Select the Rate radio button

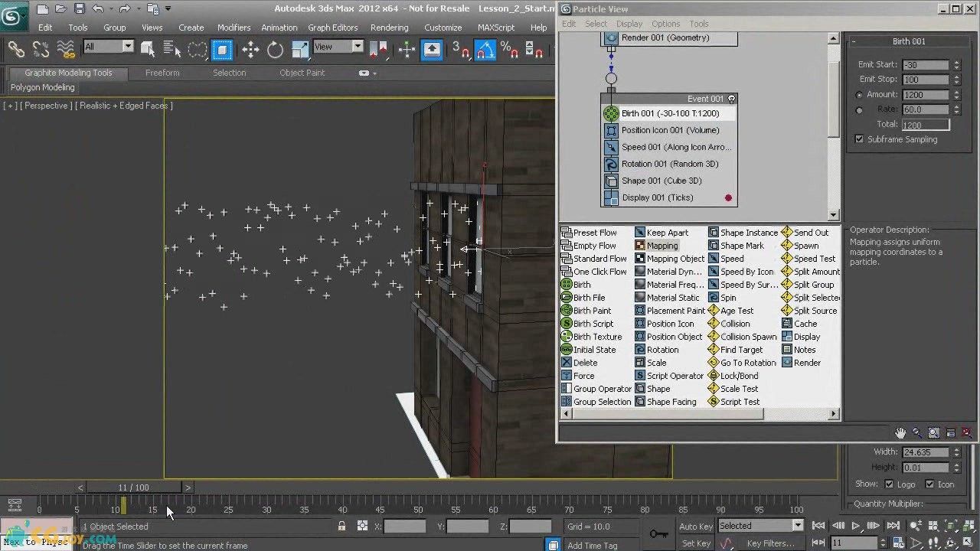pos(859,110)
